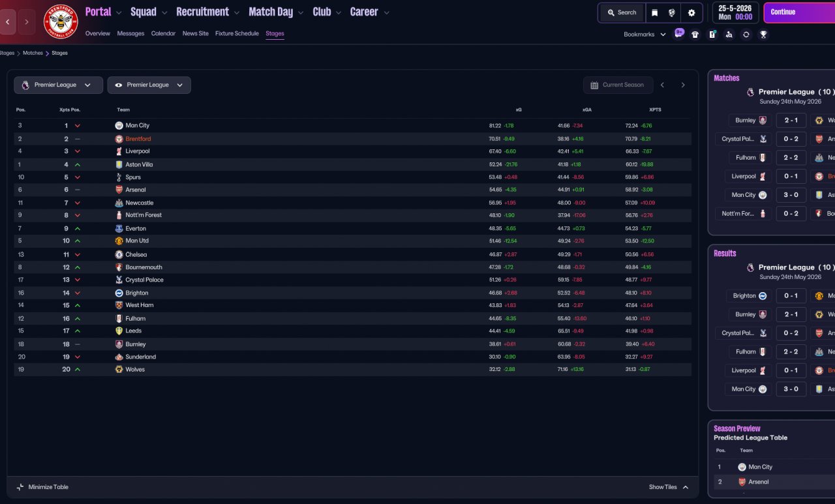Open the Bookmarks dropdown
This screenshot has width=835, height=504.
(645, 35)
